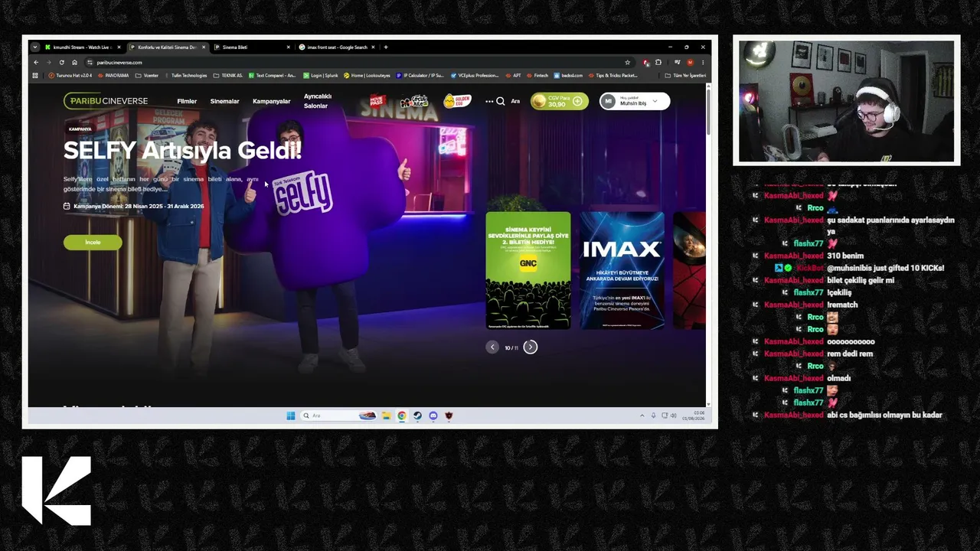The width and height of the screenshot is (980, 551).
Task: Open the Golden Egg icon
Action: tap(457, 101)
